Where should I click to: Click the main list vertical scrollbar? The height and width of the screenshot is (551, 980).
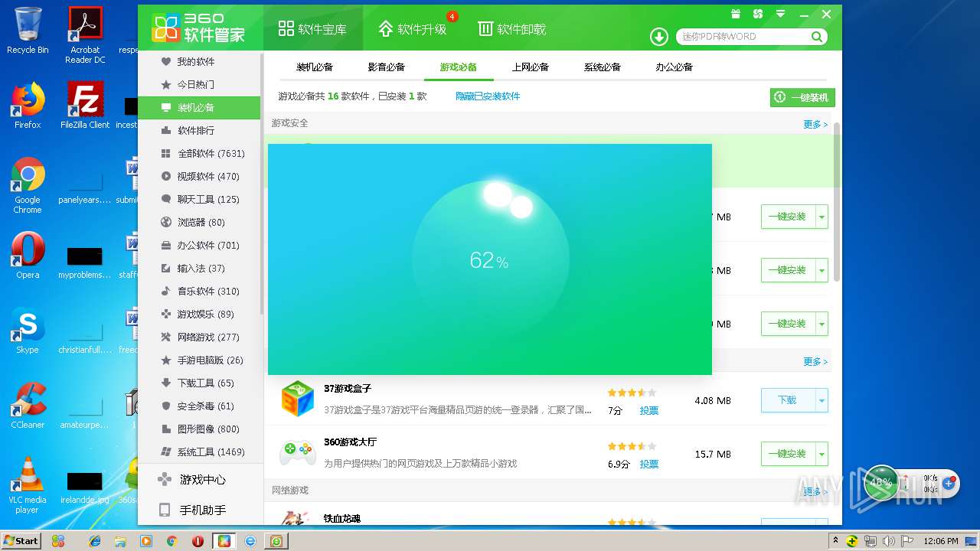pyautogui.click(x=837, y=201)
